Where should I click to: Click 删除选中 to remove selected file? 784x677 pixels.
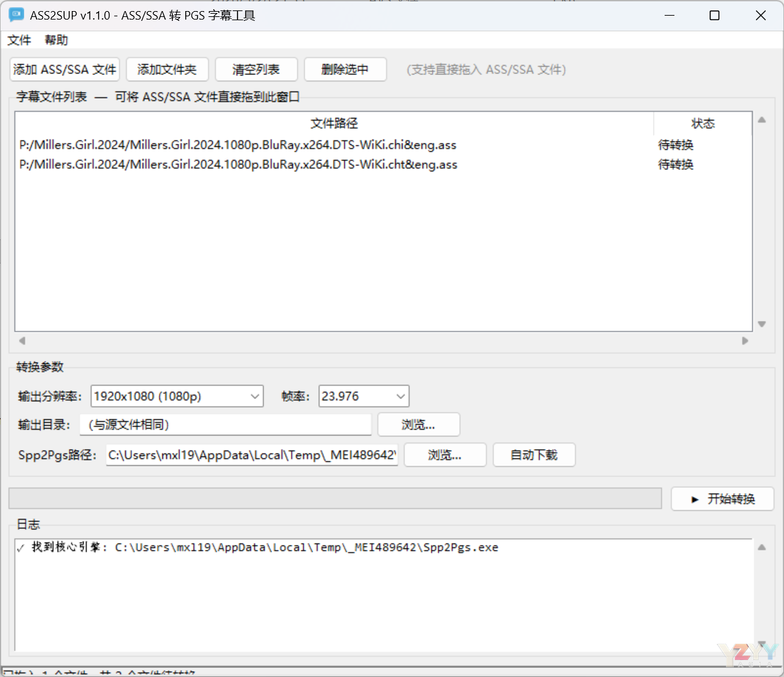pos(345,70)
